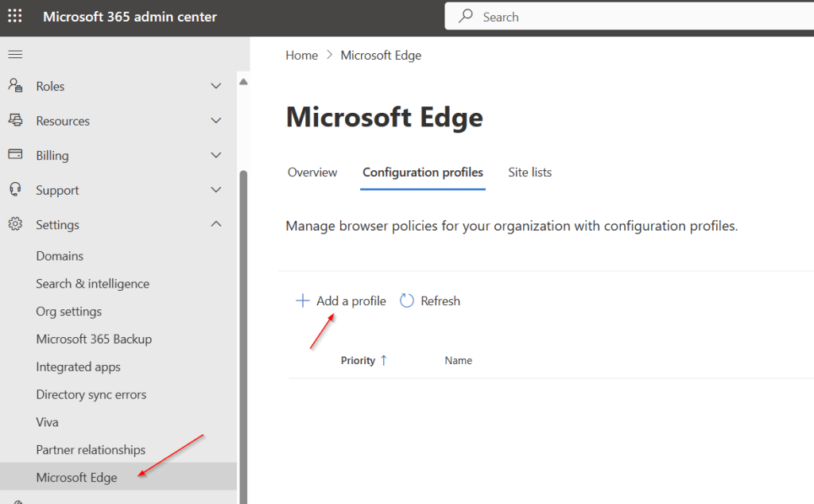
Task: Navigate to Home via breadcrumb
Action: point(301,55)
